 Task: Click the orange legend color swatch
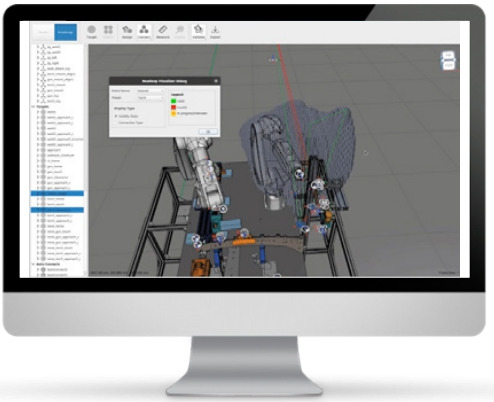coord(173,114)
